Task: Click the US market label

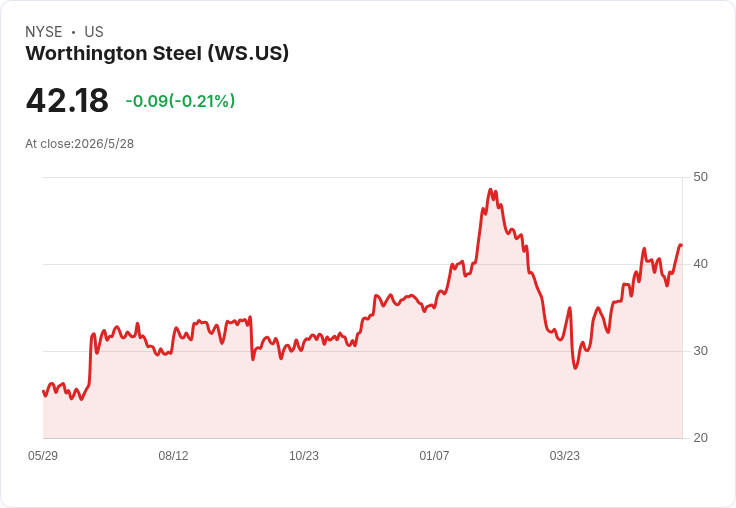Action: 94,32
